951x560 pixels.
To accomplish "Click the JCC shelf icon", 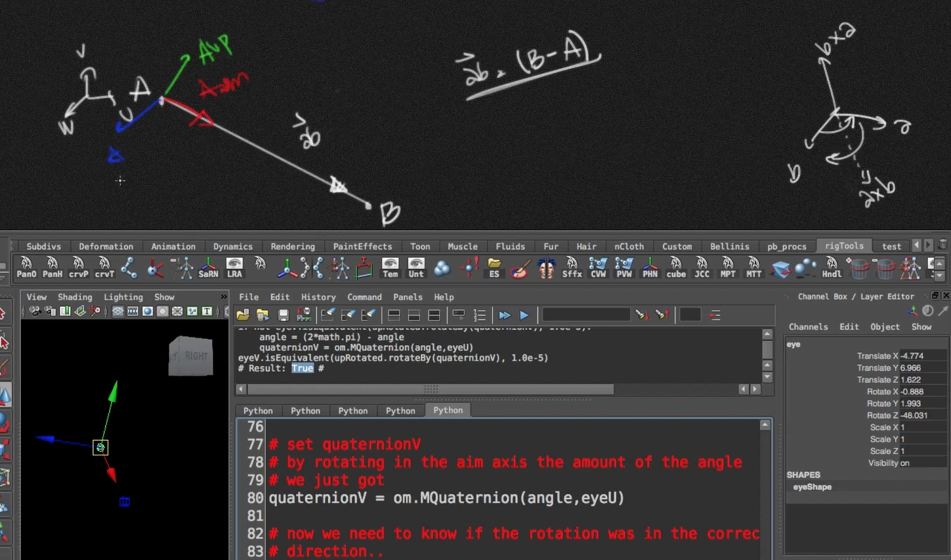I will tap(702, 268).
